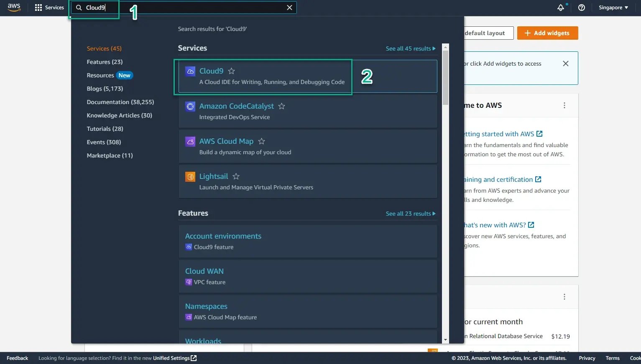The height and width of the screenshot is (364, 641).
Task: Open the notifications bell
Action: tap(561, 7)
